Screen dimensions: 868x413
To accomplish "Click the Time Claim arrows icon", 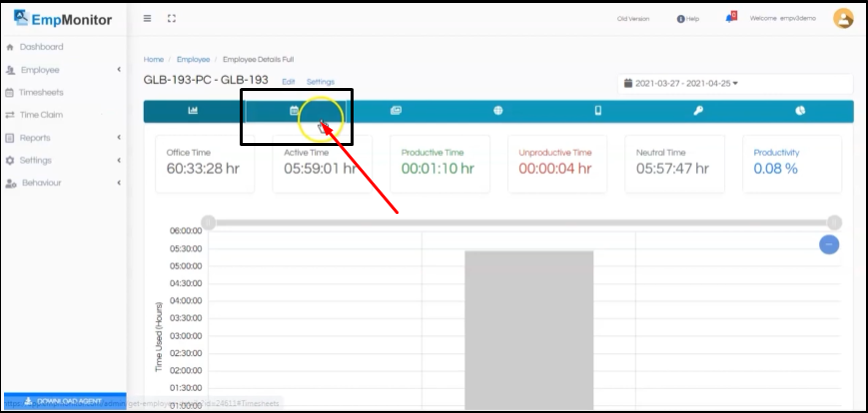I will 9,115.
